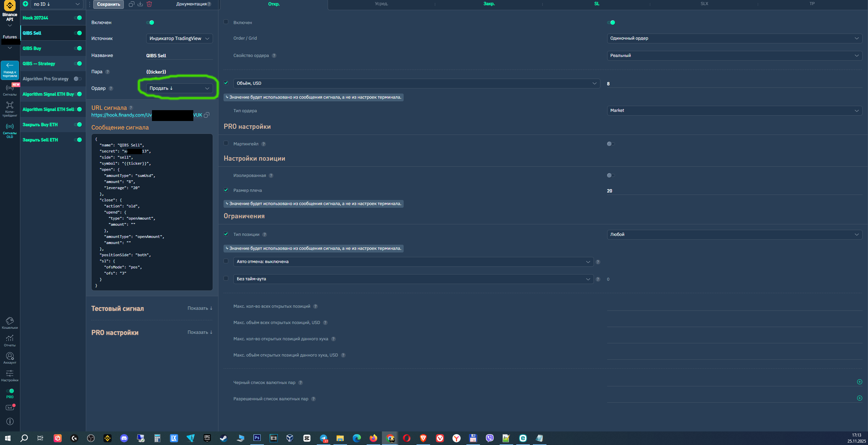The height and width of the screenshot is (445, 868).
Task: Open the по ID sort dropdown
Action: pos(57,4)
